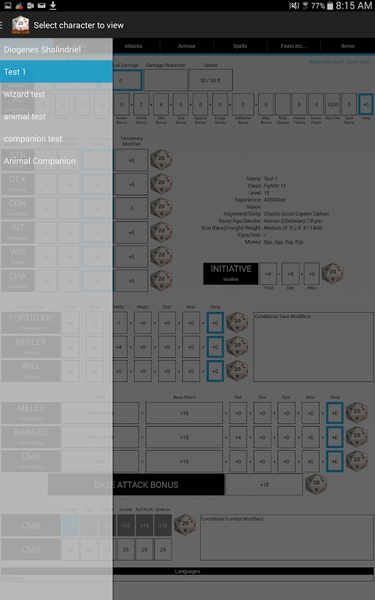Roll the CON d20 die

(x=161, y=208)
